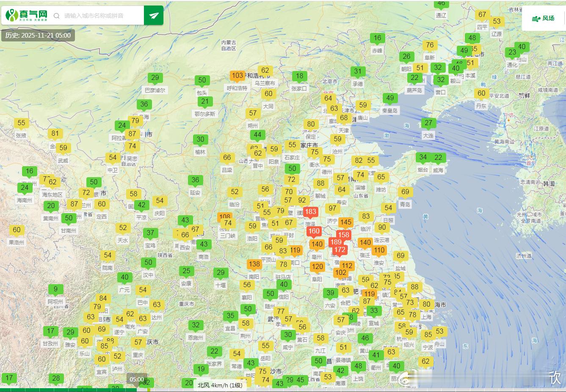This screenshot has height=392, width=566.
Task: Open the orange 120 marker for 阜阳
Action: tap(318, 267)
